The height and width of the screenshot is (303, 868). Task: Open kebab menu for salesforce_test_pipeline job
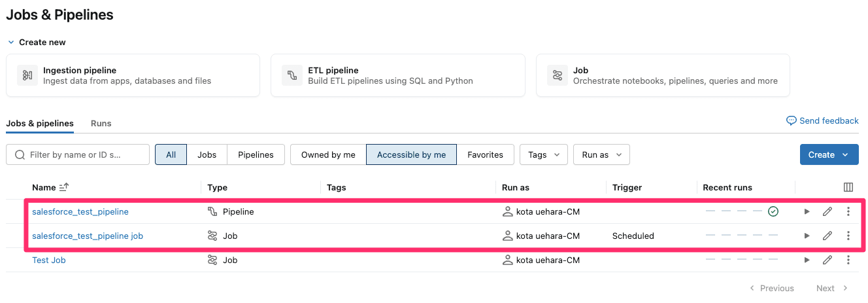click(848, 236)
